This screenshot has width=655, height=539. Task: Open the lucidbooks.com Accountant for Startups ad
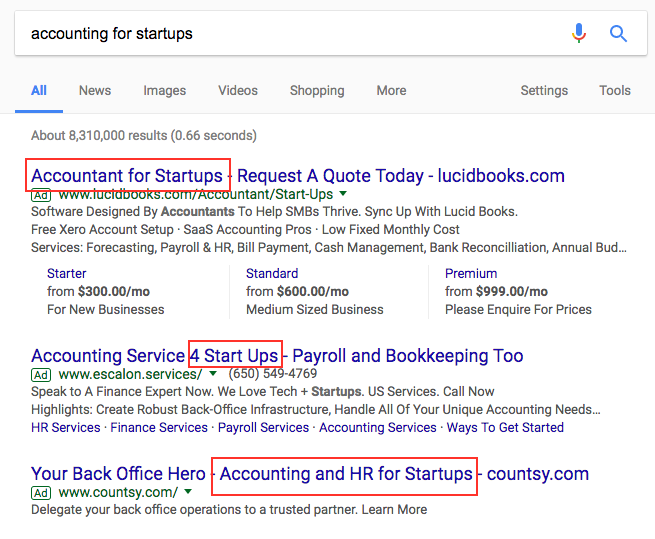[x=297, y=176]
